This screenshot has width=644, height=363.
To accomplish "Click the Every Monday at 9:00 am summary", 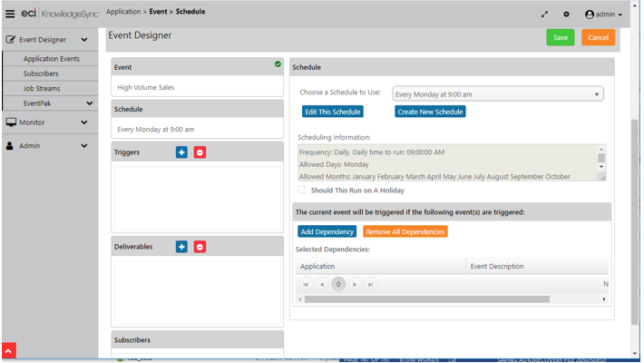I will click(x=156, y=130).
